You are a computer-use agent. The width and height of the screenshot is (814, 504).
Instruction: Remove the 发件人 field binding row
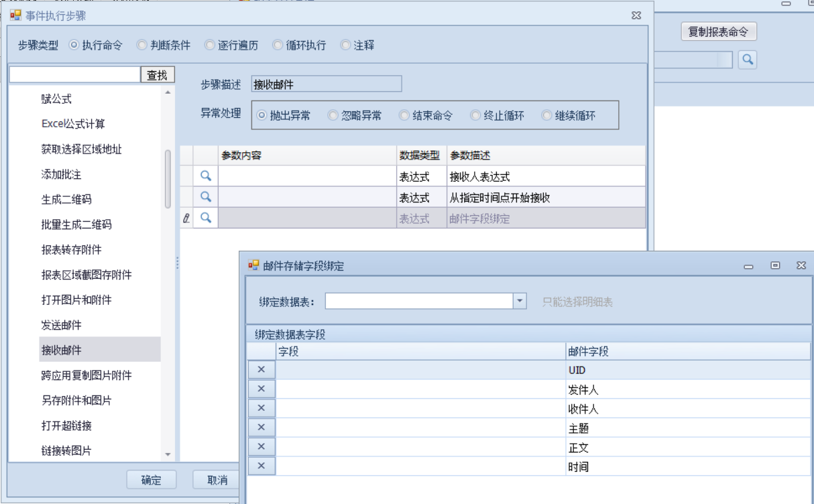[x=261, y=389]
